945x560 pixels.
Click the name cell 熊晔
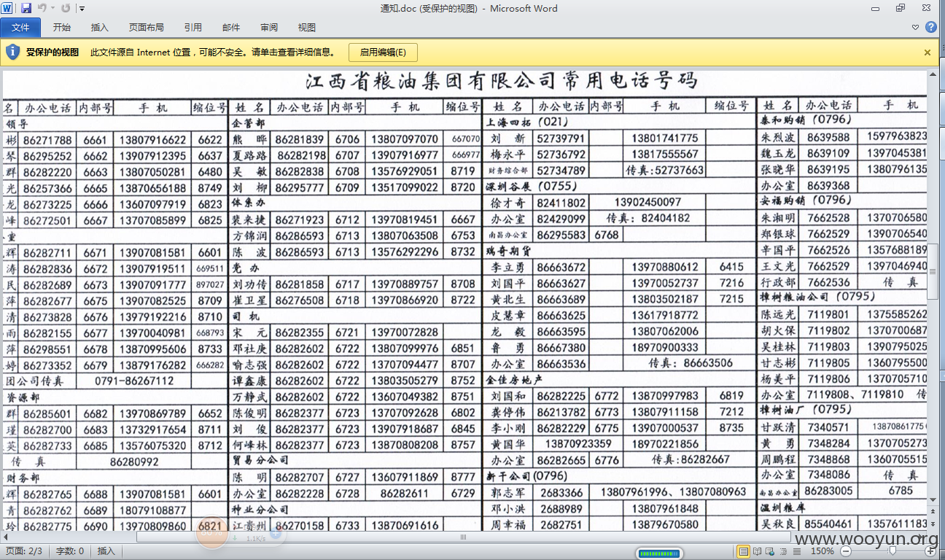(250, 139)
